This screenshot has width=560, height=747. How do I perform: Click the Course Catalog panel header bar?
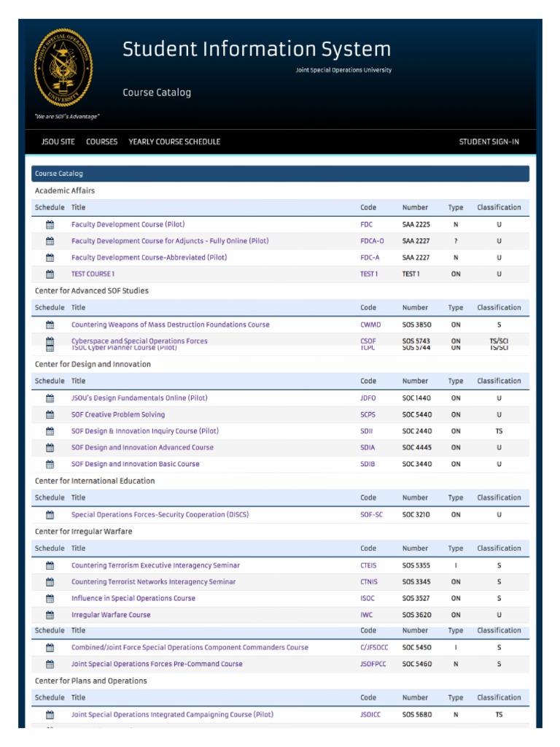pos(280,174)
